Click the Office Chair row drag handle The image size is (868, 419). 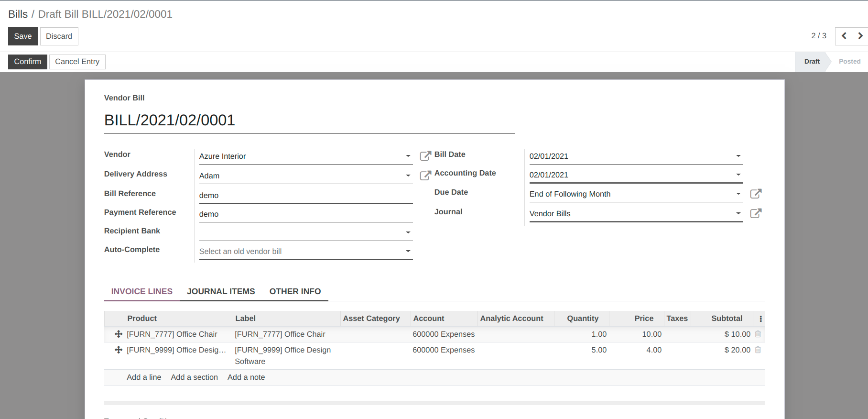(119, 334)
